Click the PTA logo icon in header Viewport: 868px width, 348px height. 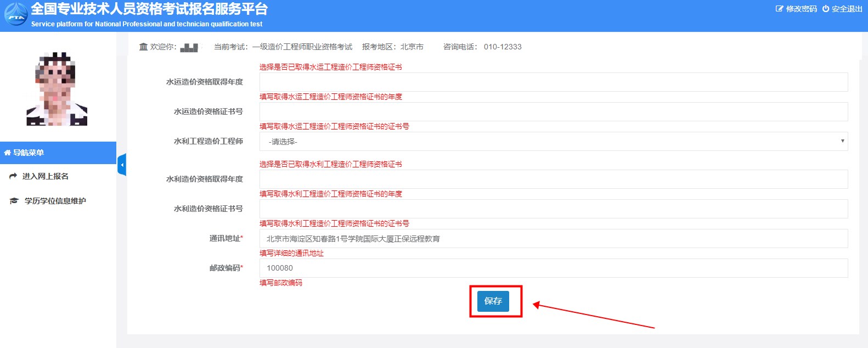coord(16,15)
